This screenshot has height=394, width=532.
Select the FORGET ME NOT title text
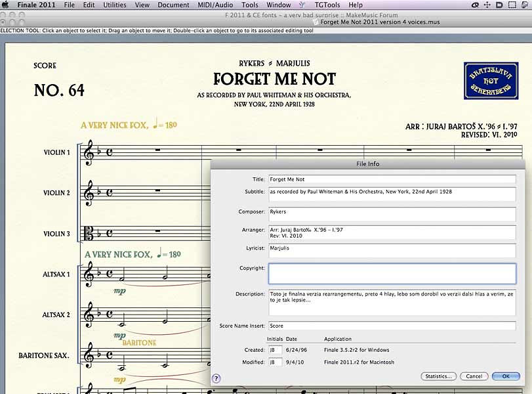click(x=274, y=79)
